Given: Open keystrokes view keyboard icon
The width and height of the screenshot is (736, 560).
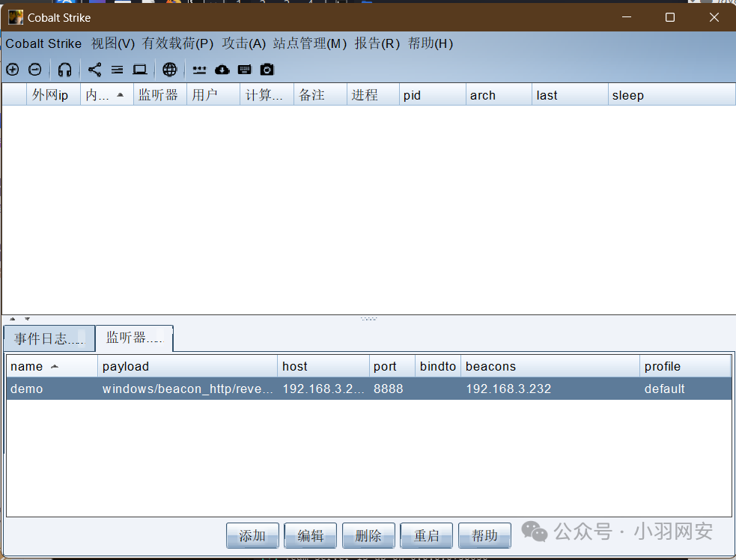Looking at the screenshot, I should [245, 70].
